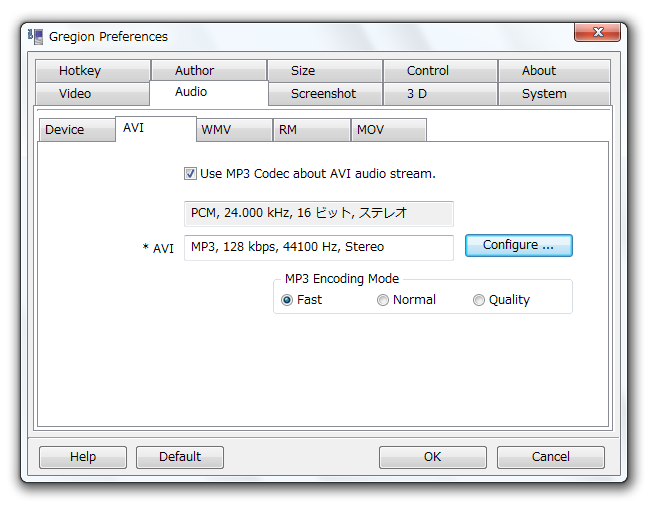
Task: Click the Configure ... button
Action: pyautogui.click(x=519, y=245)
